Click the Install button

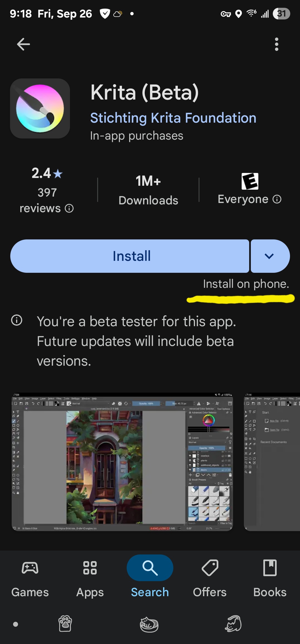(x=130, y=256)
